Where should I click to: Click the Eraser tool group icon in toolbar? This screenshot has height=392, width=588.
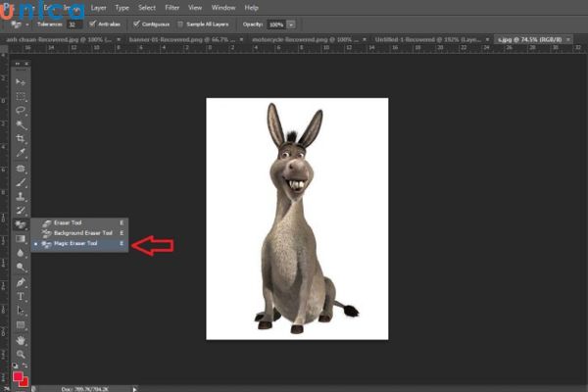pos(21,224)
